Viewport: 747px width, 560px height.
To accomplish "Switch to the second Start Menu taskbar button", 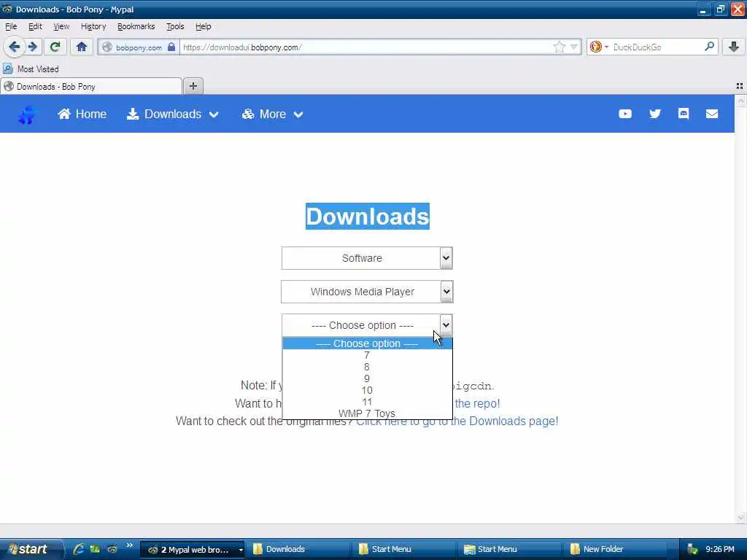I will coord(510,550).
